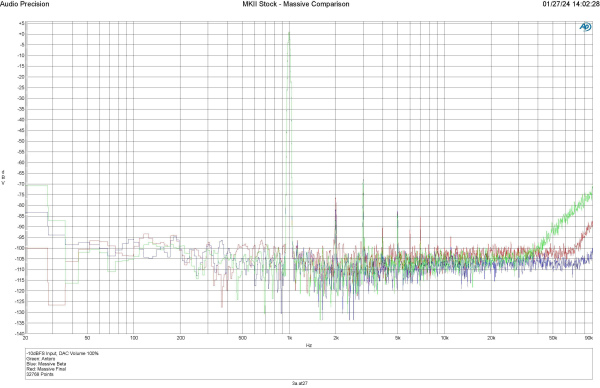Image resolution: width=600 pixels, height=388 pixels.
Task: Click the '-10dBFS Input, DAC Volume 100%' note
Action: 62,354
